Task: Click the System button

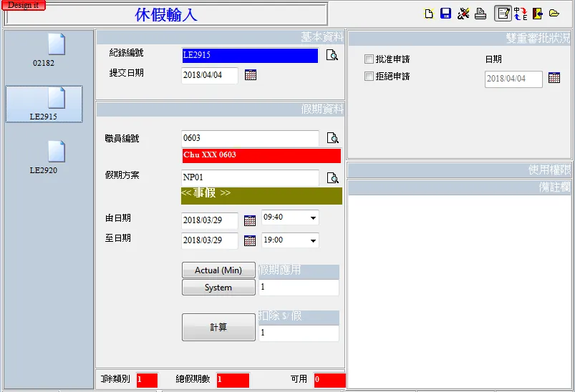Action: click(218, 288)
